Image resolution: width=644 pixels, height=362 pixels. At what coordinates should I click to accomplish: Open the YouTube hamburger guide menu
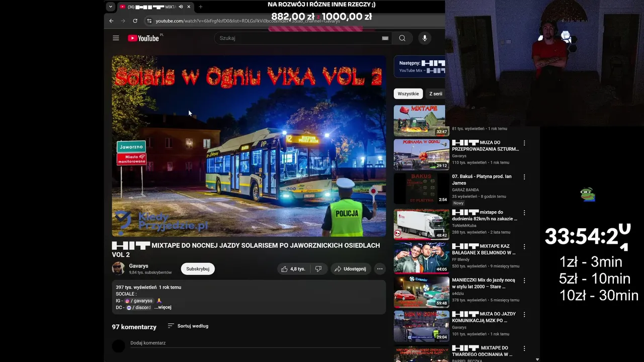pos(116,38)
